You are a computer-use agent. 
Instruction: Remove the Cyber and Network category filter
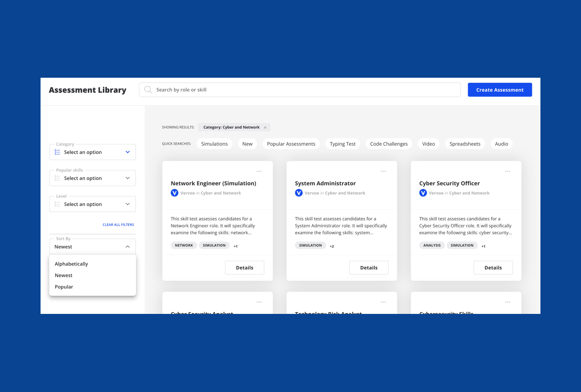(265, 127)
